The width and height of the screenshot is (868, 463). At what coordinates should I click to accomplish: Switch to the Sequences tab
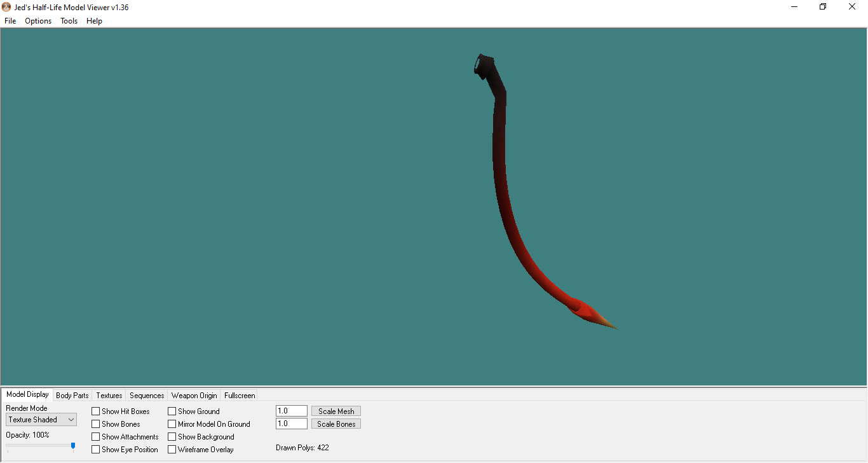147,396
